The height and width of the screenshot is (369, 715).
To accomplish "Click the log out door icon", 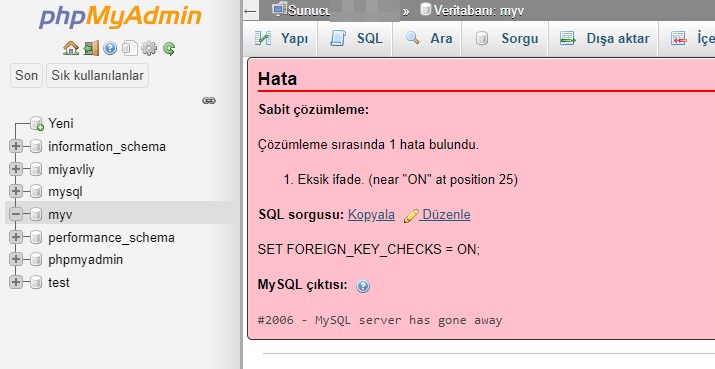I will [91, 48].
